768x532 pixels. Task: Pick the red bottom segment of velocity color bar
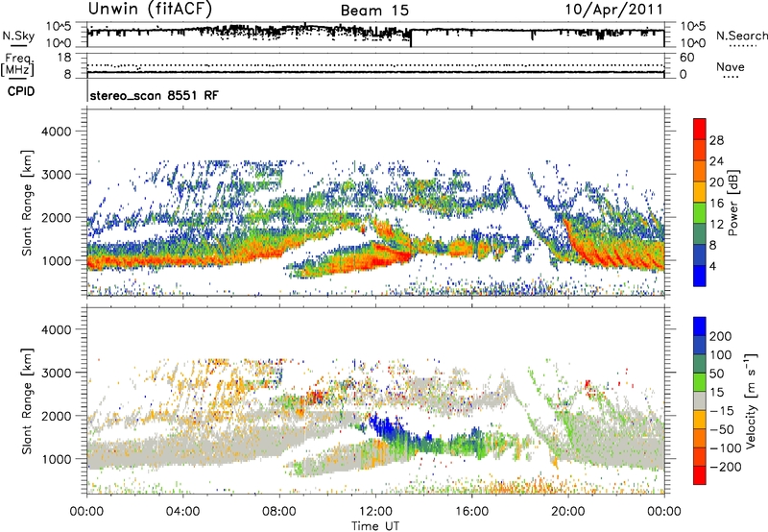pos(700,475)
